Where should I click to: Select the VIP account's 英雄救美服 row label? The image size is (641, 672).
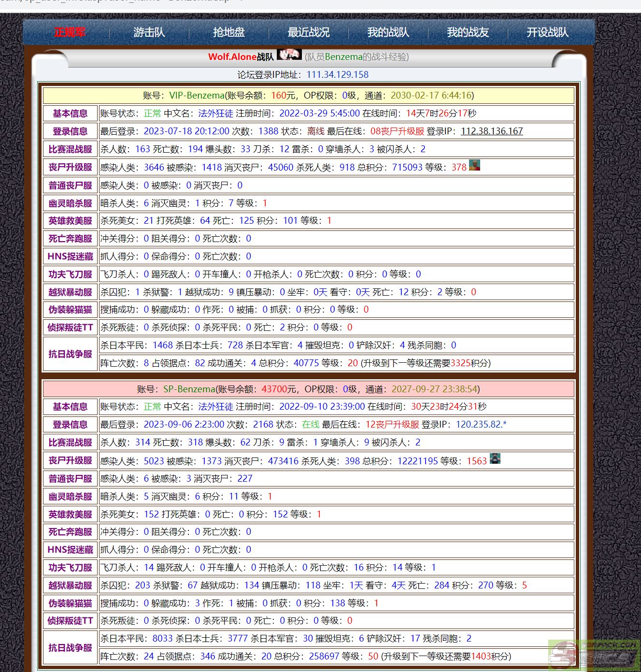pos(70,220)
